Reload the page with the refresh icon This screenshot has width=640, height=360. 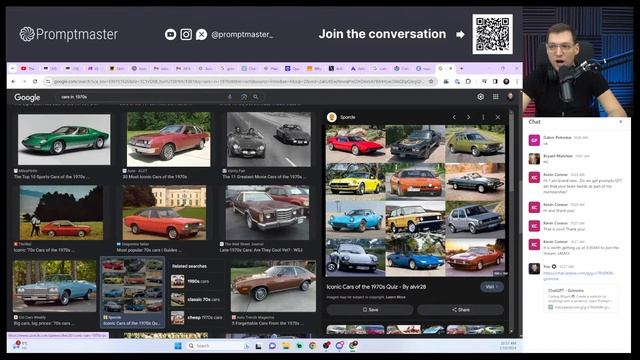(35, 82)
